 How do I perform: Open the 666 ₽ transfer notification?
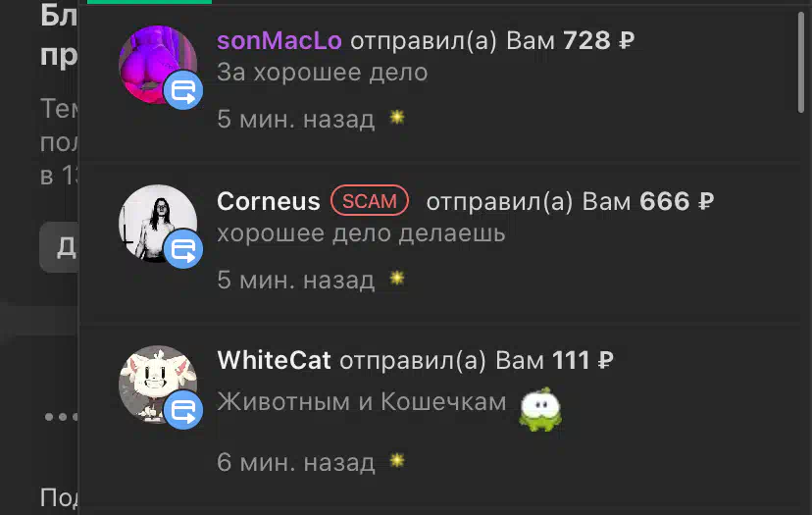click(439, 242)
